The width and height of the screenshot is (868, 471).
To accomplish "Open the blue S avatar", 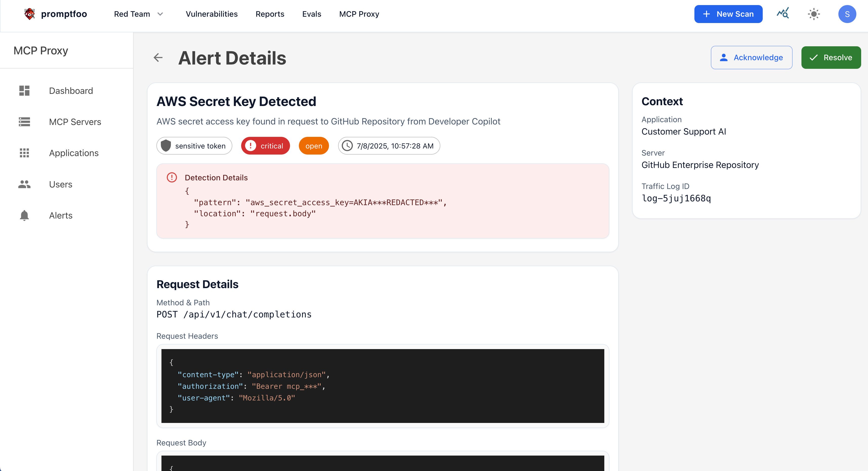I will [847, 14].
